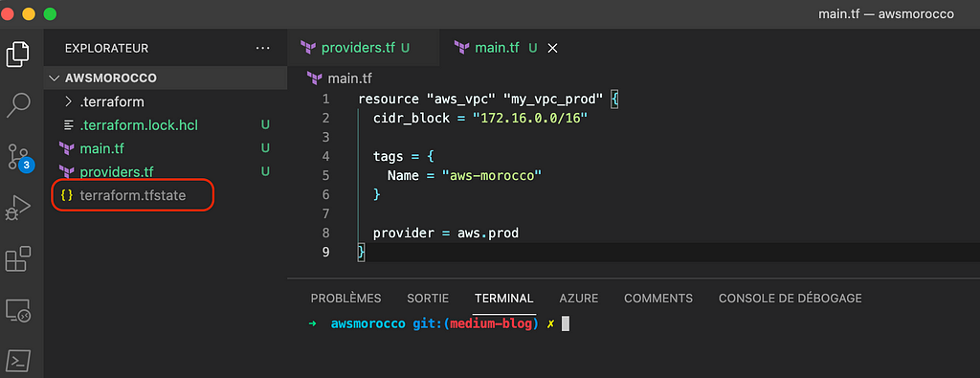Open the Extensions view

point(18,258)
